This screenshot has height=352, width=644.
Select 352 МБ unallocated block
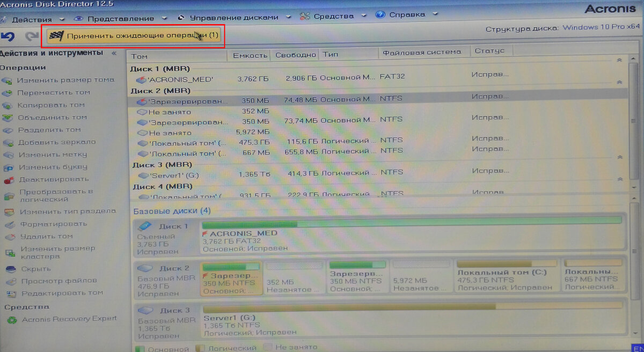click(296, 278)
